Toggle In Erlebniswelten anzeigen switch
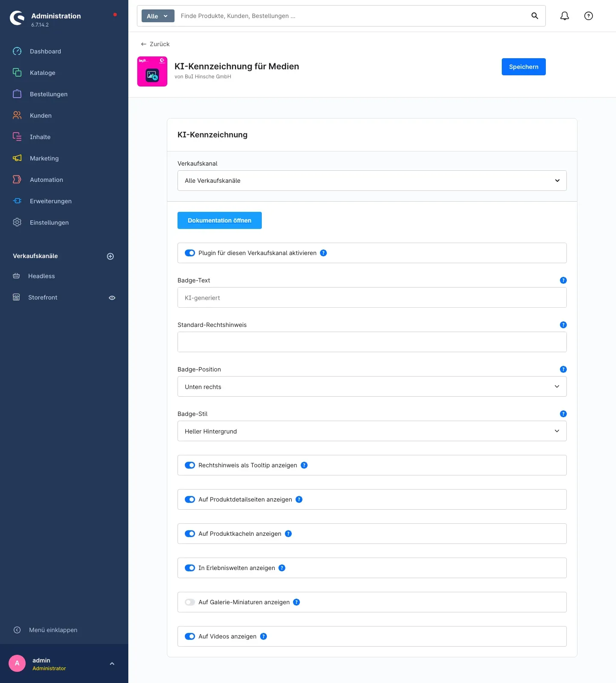The height and width of the screenshot is (683, 616). (190, 568)
